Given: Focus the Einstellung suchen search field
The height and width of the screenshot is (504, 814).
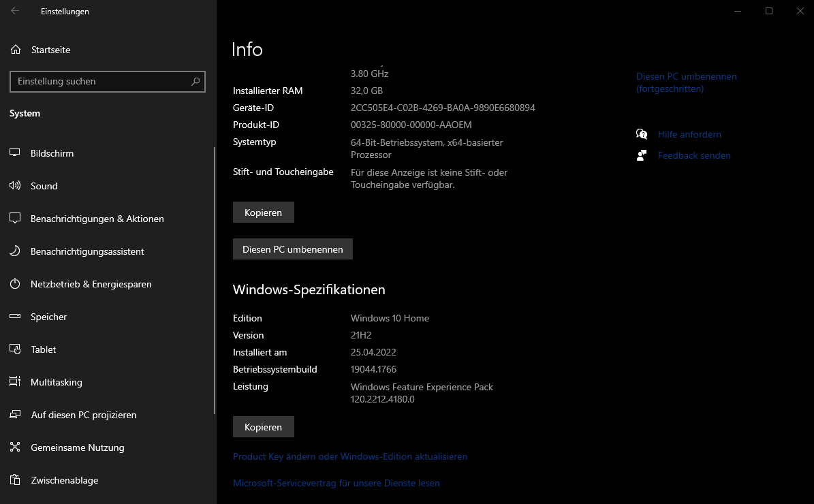Looking at the screenshot, I should pyautogui.click(x=101, y=82).
